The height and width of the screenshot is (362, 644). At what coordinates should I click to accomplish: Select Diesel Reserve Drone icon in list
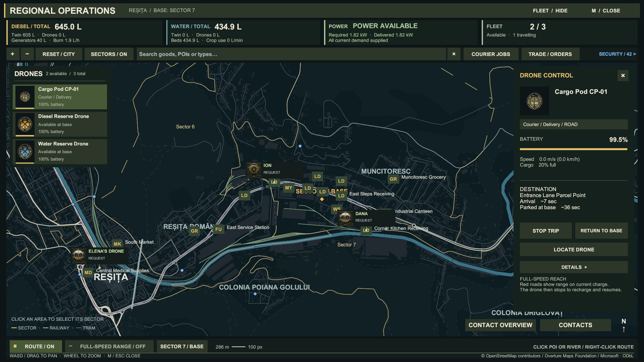[x=25, y=124]
